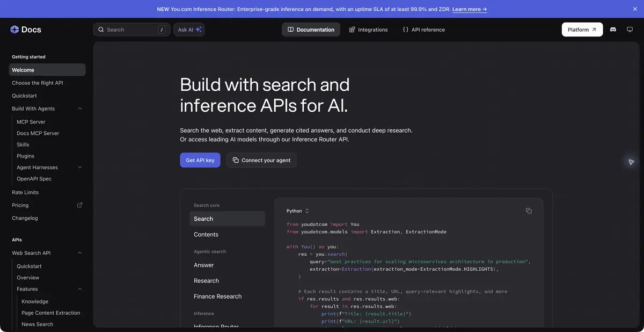Click the Web Search API label
Viewport: 644px width, 332px height.
[31, 253]
